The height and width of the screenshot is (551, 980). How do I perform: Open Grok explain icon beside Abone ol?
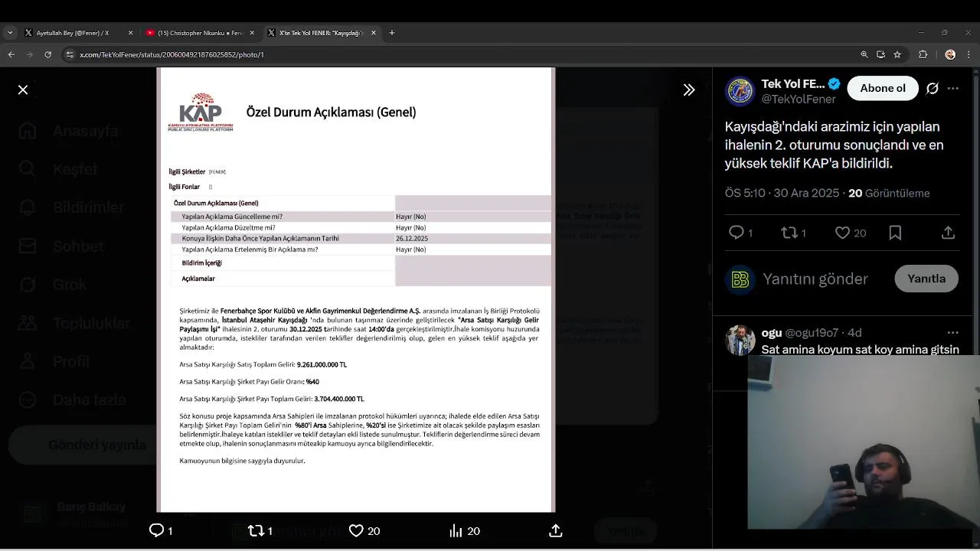click(932, 88)
